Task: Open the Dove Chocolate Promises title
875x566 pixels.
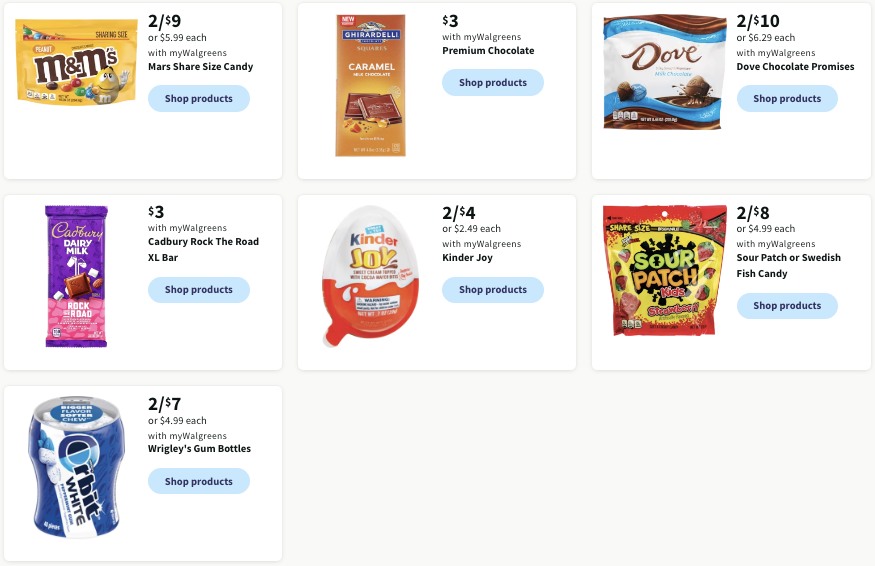Action: tap(795, 66)
